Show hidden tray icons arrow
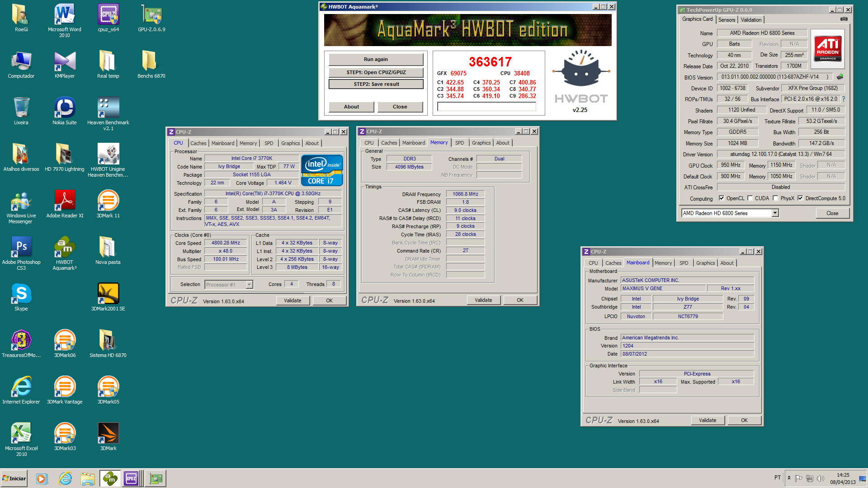Screen dimensions: 868x488 pyautogui.click(x=789, y=478)
